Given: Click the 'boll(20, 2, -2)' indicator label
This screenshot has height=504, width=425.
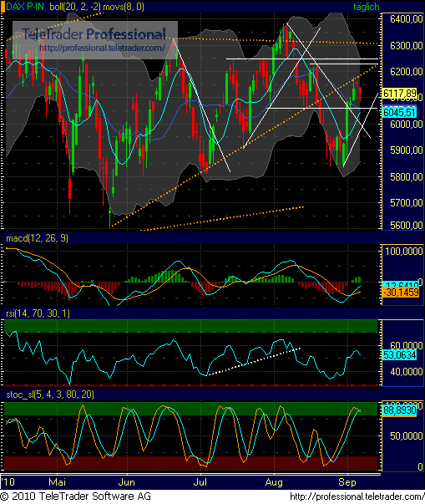Looking at the screenshot, I should point(74,7).
